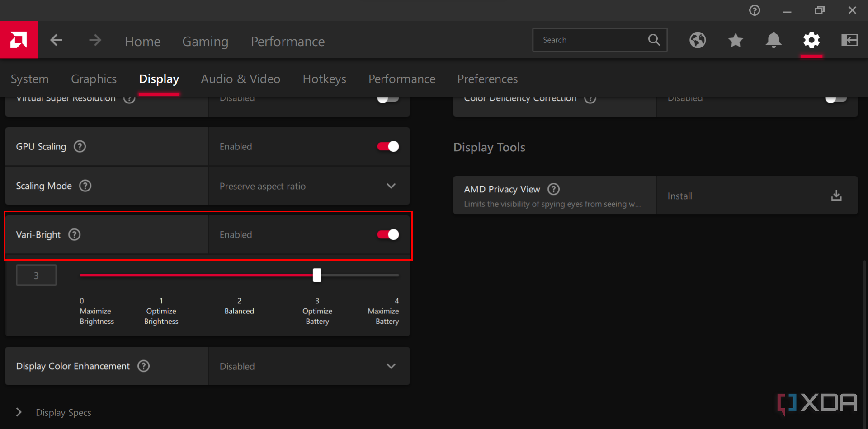Image resolution: width=868 pixels, height=429 pixels.
Task: Click Install for AMD Privacy View
Action: click(x=679, y=196)
